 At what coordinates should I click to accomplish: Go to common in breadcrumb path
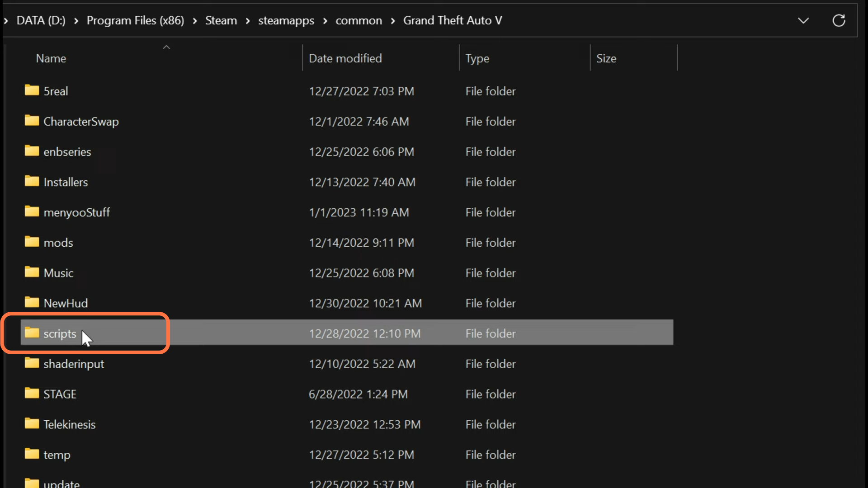tap(359, 20)
